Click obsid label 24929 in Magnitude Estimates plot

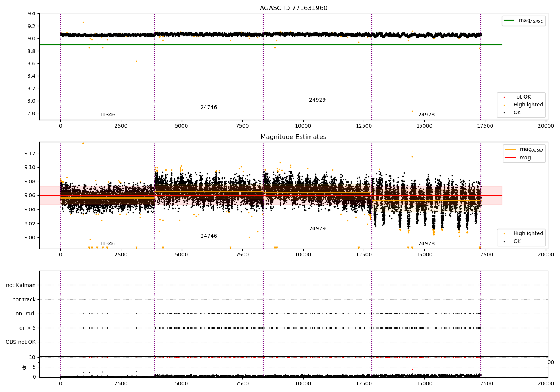point(317,229)
